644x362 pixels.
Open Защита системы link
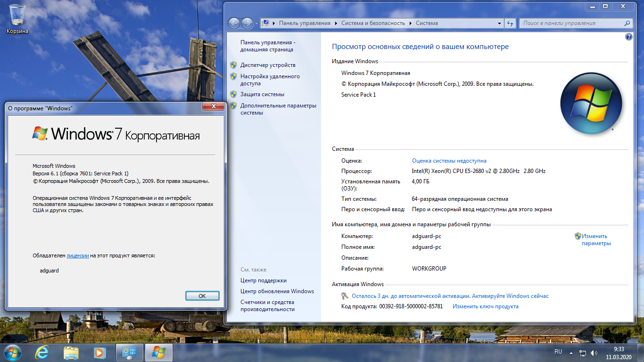(x=262, y=94)
